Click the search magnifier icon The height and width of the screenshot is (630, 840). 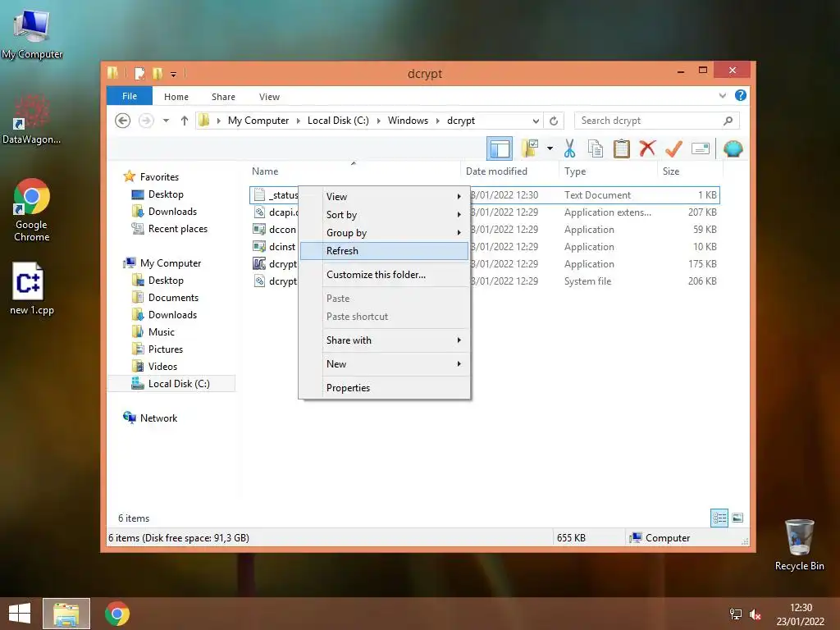point(728,121)
